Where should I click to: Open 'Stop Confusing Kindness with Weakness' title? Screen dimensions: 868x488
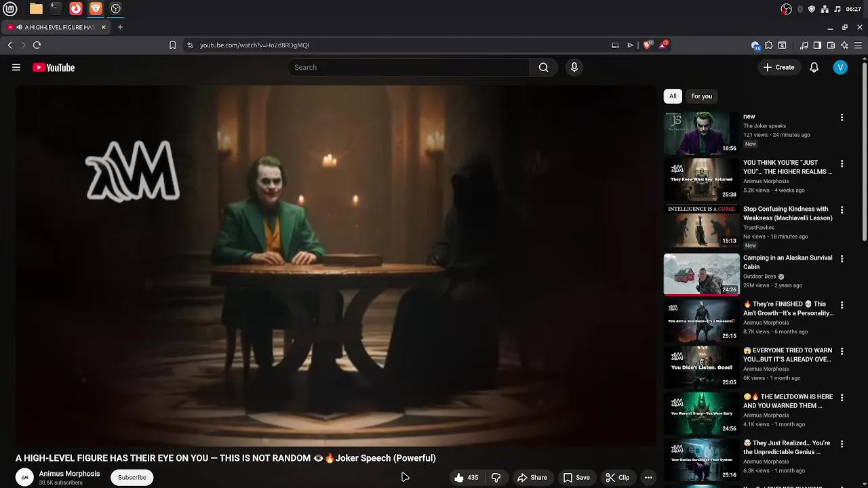click(x=787, y=213)
